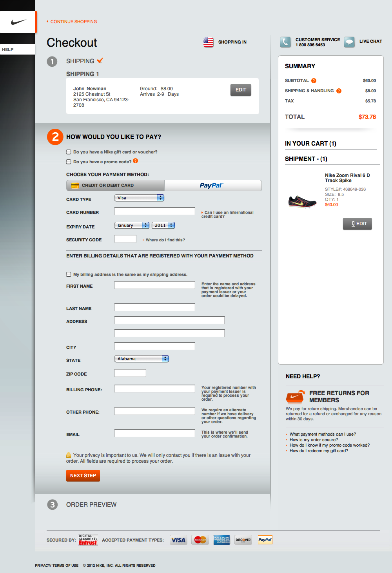Click 'Where do I find this?' link
Screen dimensions: 392x573
coord(165,240)
